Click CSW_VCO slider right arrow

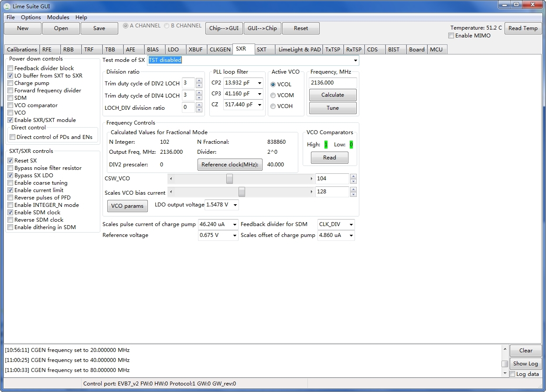tap(311, 179)
